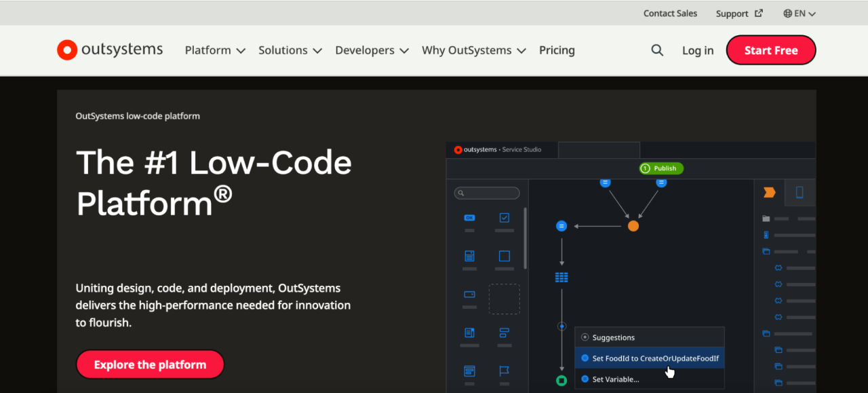The image size is (868, 393).
Task: Click the search field in Service Studio
Action: click(x=487, y=193)
